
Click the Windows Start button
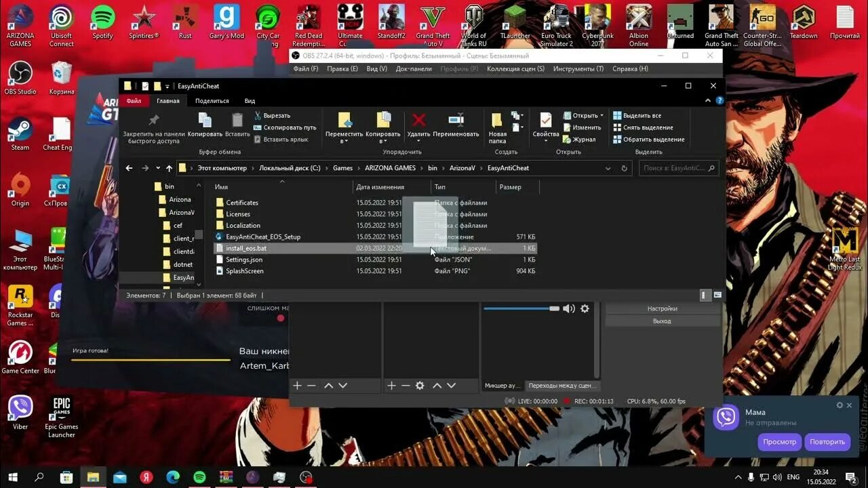click(x=13, y=477)
